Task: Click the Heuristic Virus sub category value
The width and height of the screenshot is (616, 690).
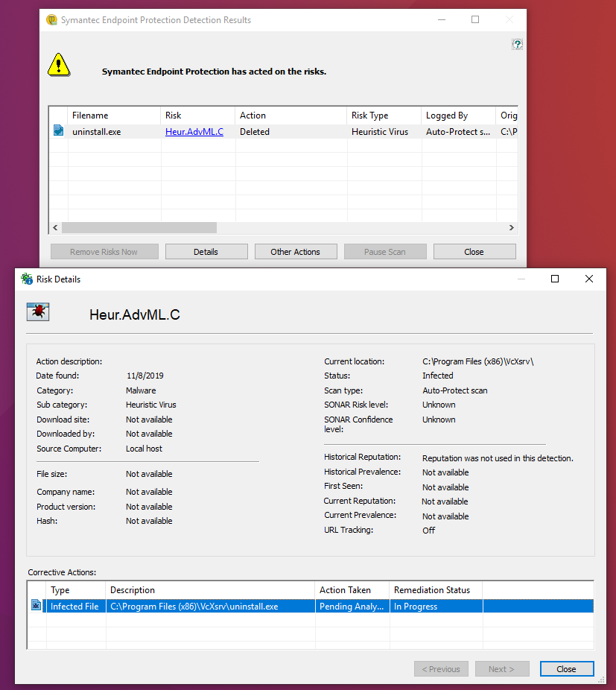Action: [x=151, y=405]
